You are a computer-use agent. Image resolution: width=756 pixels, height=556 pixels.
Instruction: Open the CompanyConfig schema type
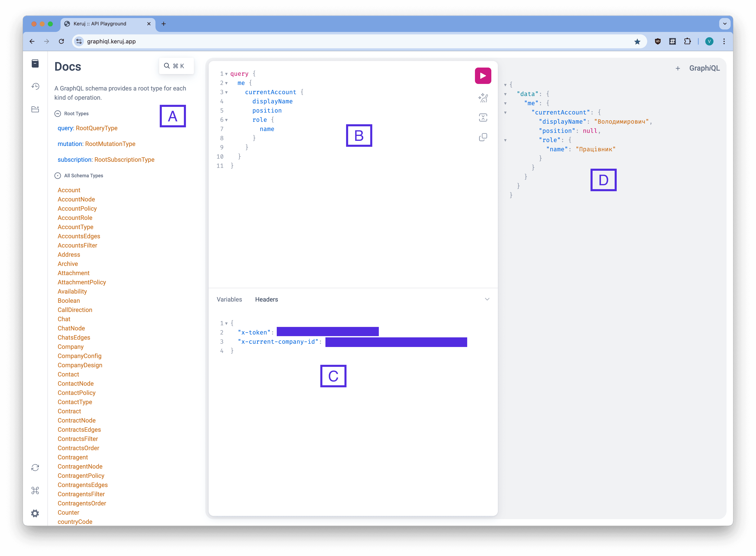point(79,356)
